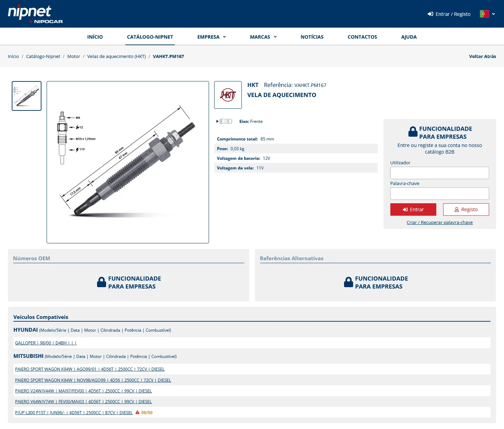The width and height of the screenshot is (504, 429).
Task: Open the MARCAS dropdown menu
Action: [x=263, y=37]
